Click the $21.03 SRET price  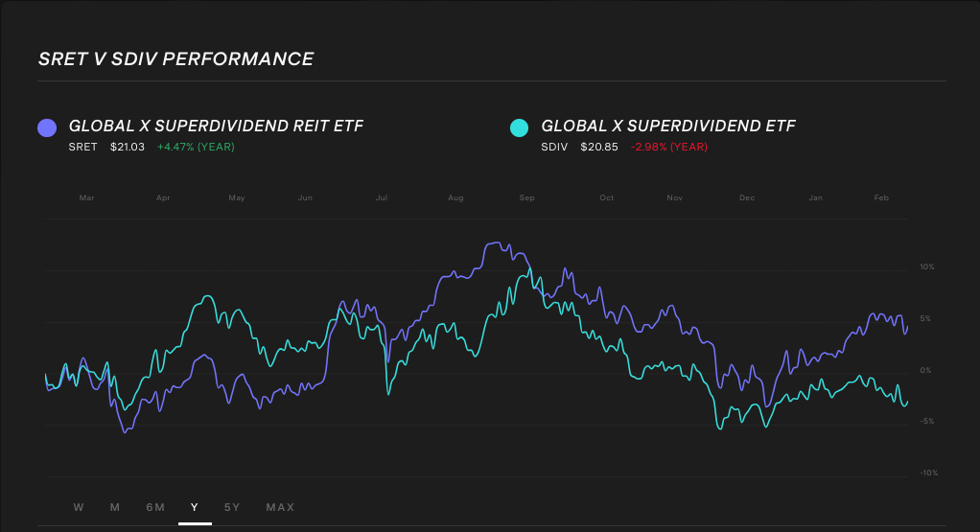127,147
